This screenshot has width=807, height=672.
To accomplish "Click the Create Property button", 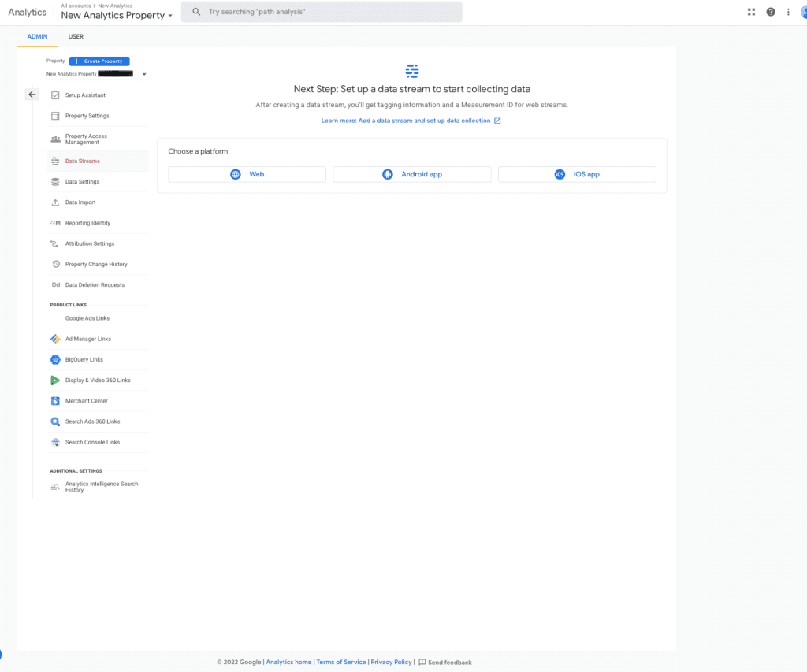I will click(99, 61).
